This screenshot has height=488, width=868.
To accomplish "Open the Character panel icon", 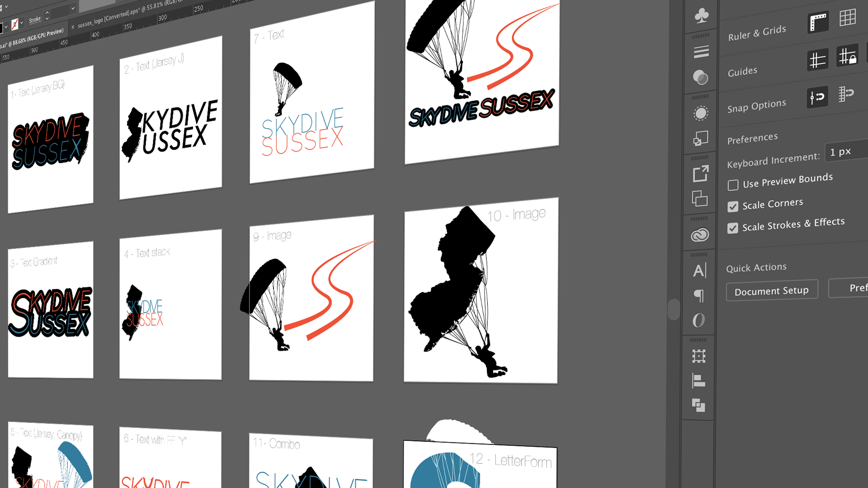I will [699, 271].
